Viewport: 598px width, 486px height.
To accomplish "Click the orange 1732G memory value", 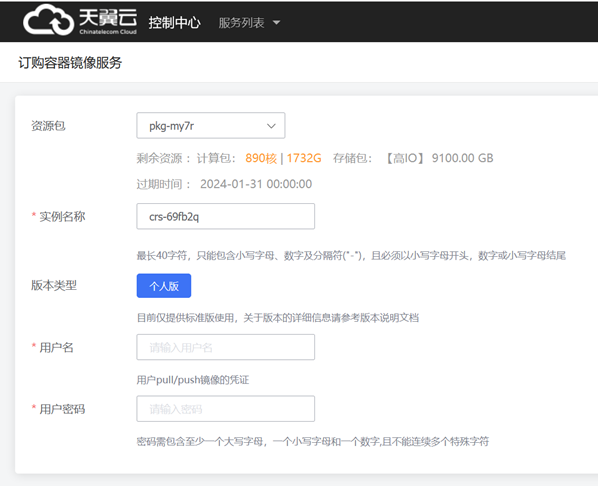I will pyautogui.click(x=304, y=158).
